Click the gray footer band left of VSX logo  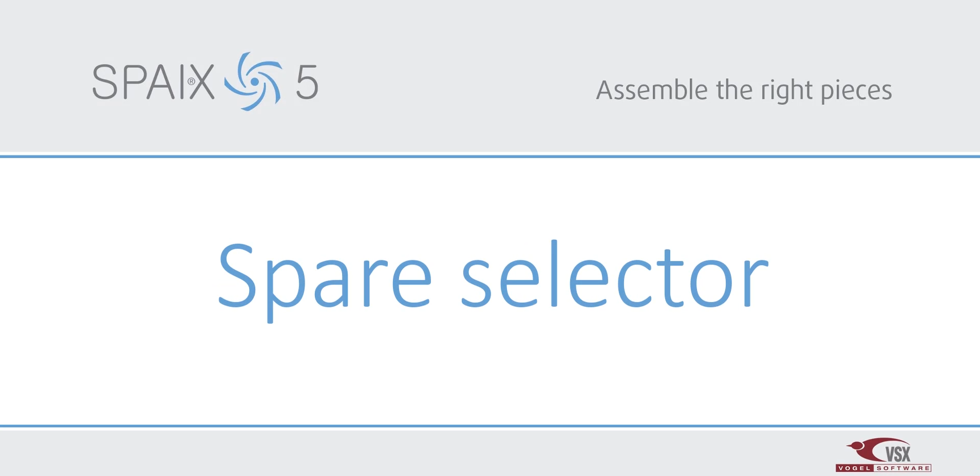click(411, 452)
